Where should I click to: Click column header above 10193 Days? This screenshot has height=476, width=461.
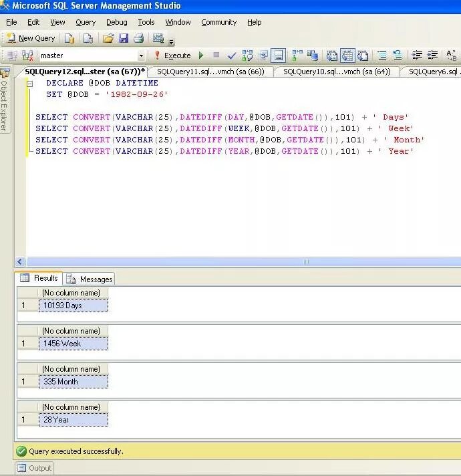pos(73,293)
